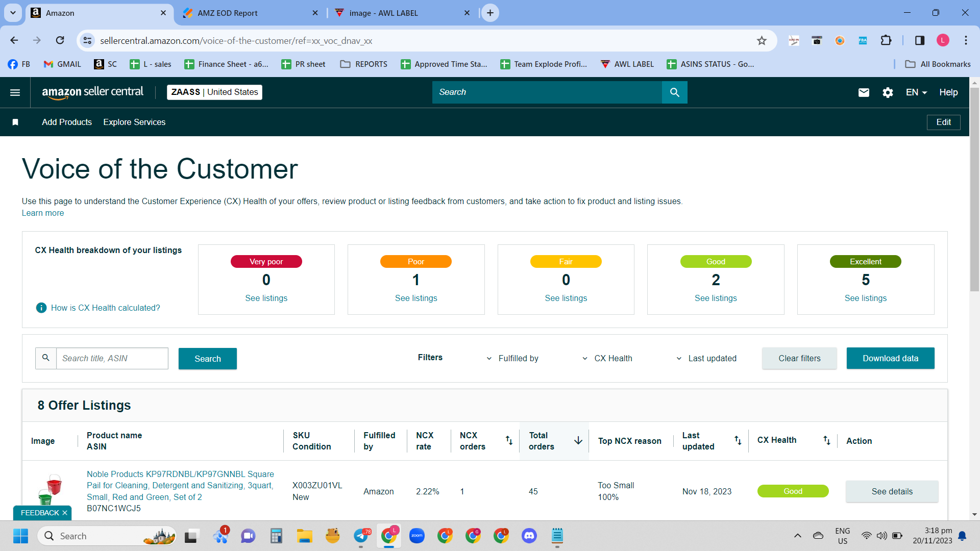Screen dimensions: 980x551
Task: Sort by CX Health arrows
Action: 826,440
